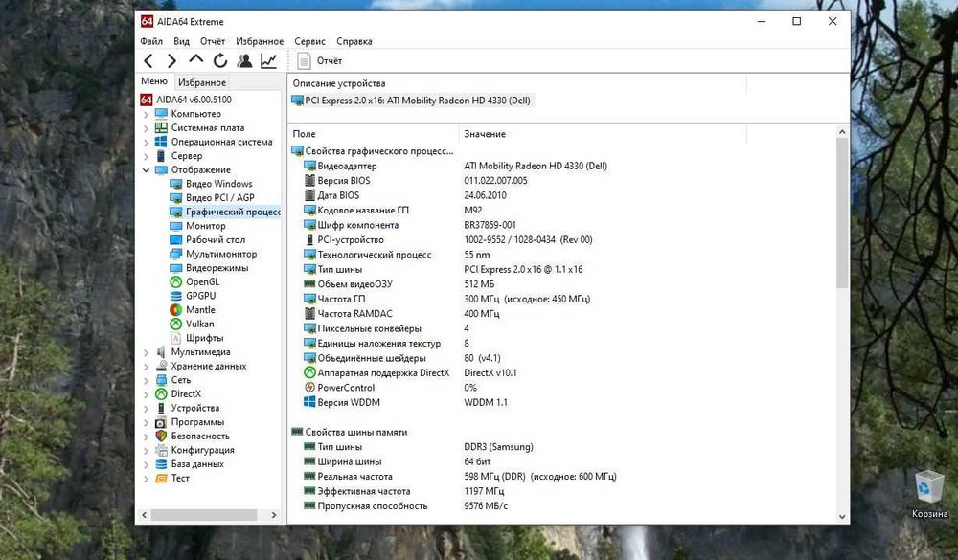Viewport: 958px width, 560px height.
Task: Open the Справка menu
Action: [354, 41]
